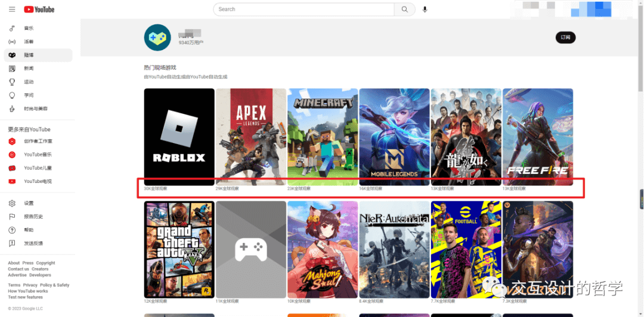Image resolution: width=644 pixels, height=317 pixels.
Task: Open the Mobile Legends game card
Action: click(x=394, y=136)
